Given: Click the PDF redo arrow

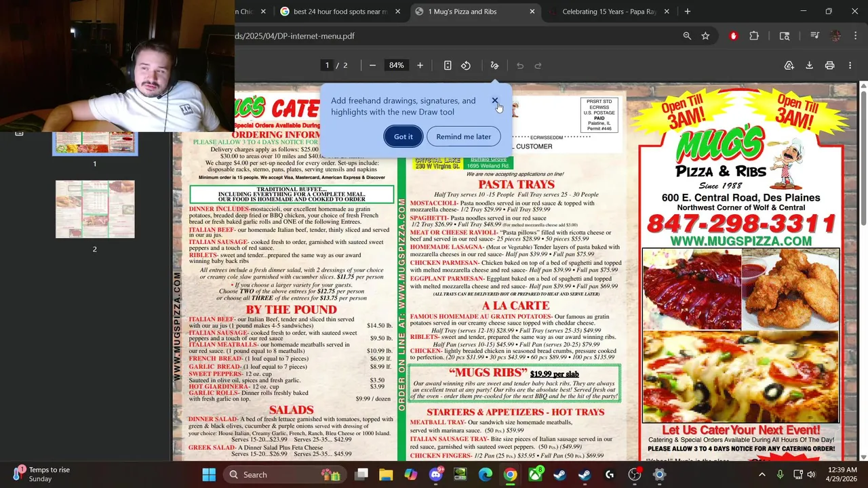Looking at the screenshot, I should [x=538, y=65].
